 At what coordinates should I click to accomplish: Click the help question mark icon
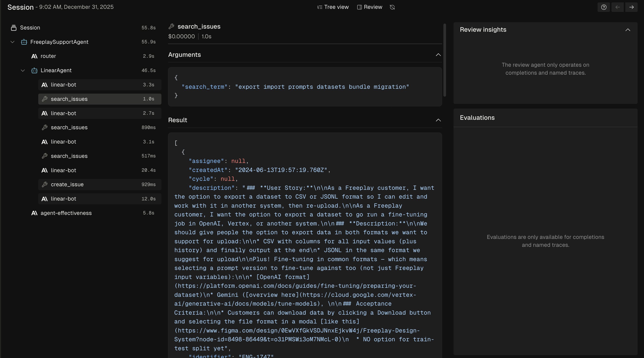tap(604, 7)
